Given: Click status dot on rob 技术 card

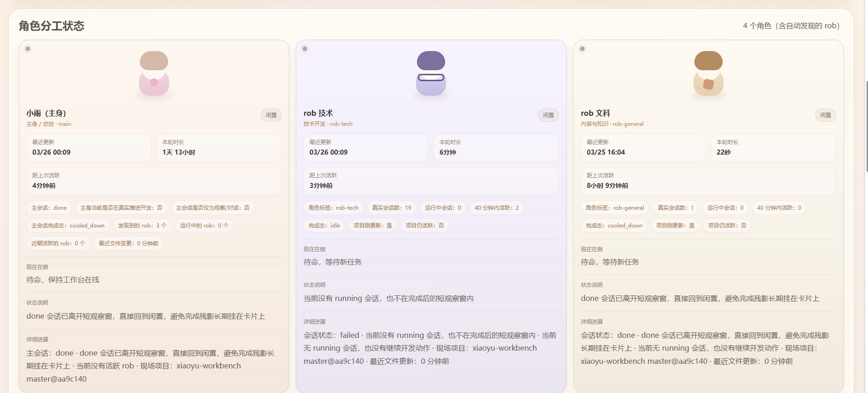Looking at the screenshot, I should pyautogui.click(x=305, y=49).
